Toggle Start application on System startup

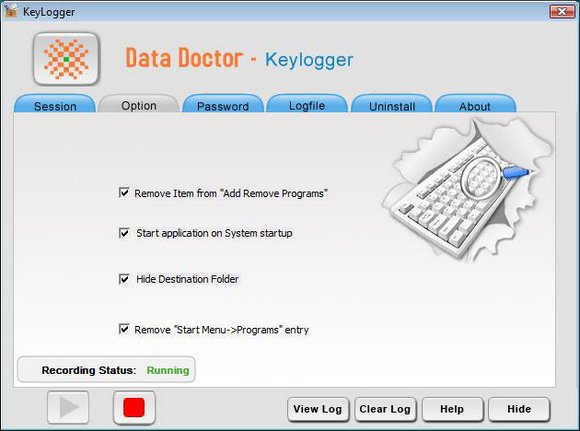[x=124, y=233]
